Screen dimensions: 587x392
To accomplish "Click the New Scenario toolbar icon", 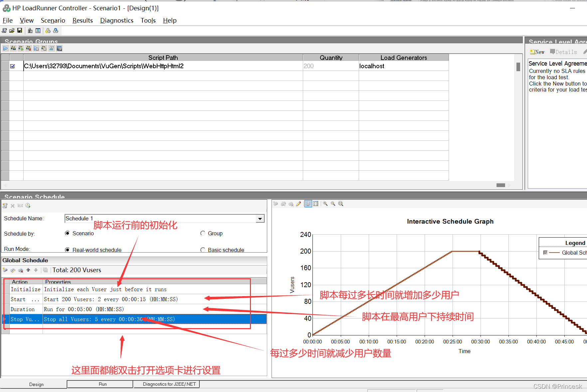I will click(4, 31).
